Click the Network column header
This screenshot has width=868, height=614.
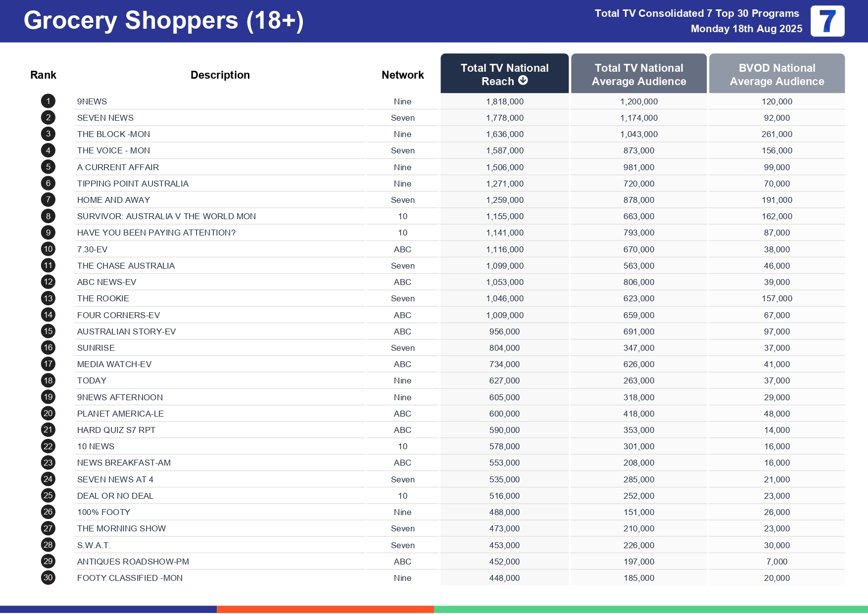(402, 75)
